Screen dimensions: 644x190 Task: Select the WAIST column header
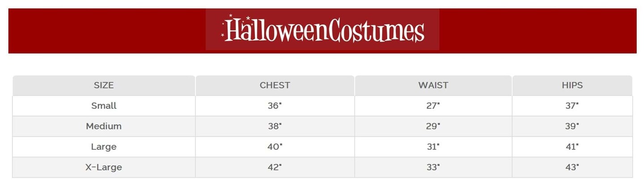click(x=433, y=85)
